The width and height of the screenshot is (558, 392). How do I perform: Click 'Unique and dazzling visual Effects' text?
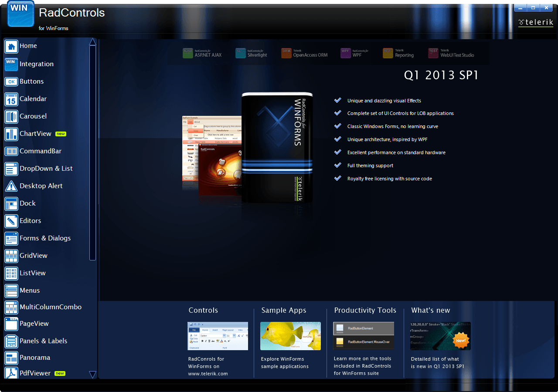[x=384, y=101]
